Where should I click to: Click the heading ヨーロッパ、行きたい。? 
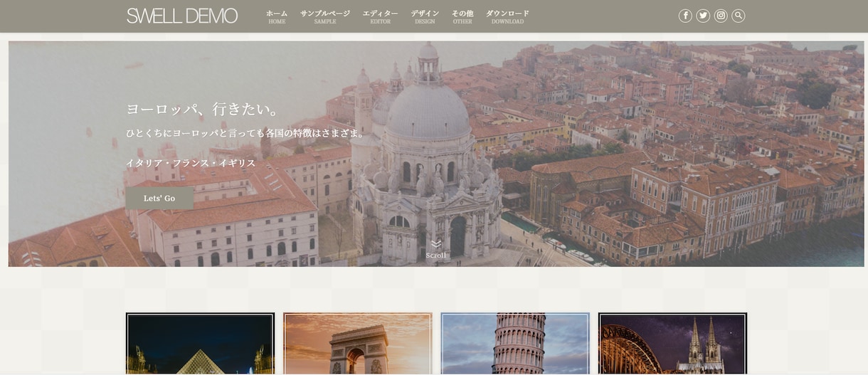click(x=203, y=109)
